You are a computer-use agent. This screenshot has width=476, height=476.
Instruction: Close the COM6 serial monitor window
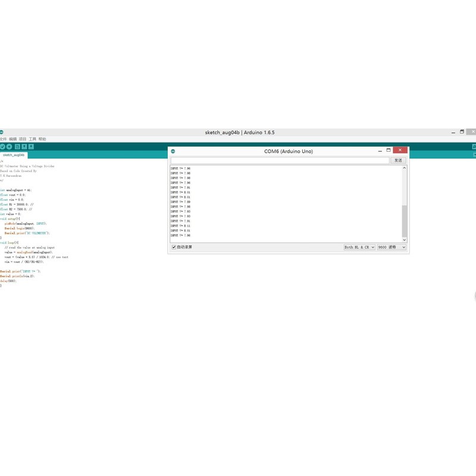(x=400, y=151)
